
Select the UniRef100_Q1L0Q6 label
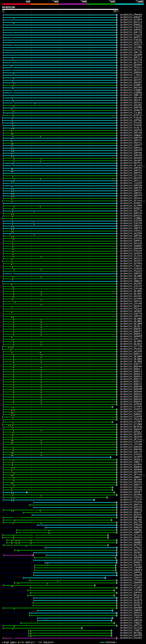(131, 555)
